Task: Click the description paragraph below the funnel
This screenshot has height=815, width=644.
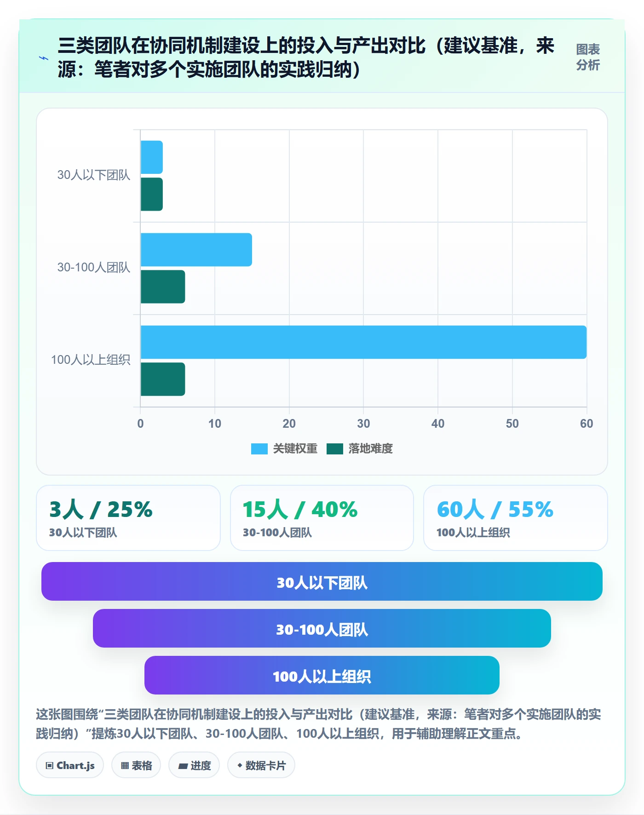Action: pos(318,724)
